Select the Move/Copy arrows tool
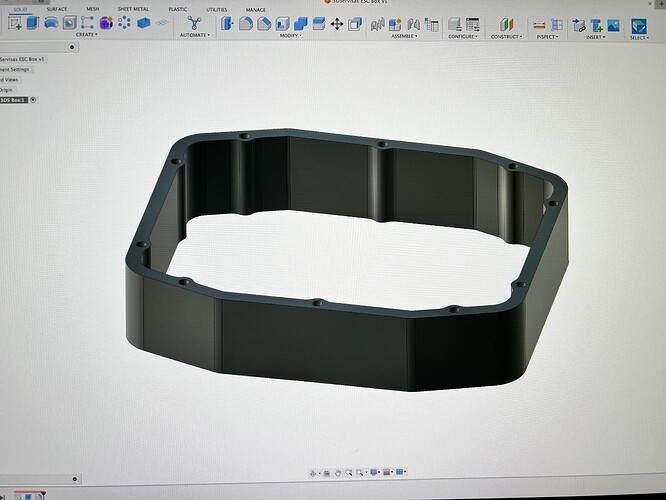The width and height of the screenshot is (666, 500). point(337,24)
